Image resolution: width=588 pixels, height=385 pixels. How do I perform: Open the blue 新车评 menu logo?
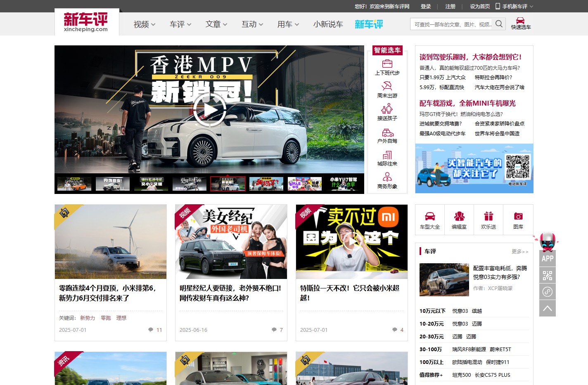coord(369,24)
